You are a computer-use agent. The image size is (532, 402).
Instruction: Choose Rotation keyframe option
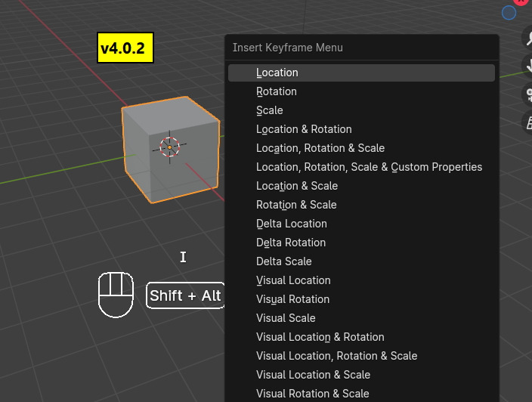pos(361,91)
